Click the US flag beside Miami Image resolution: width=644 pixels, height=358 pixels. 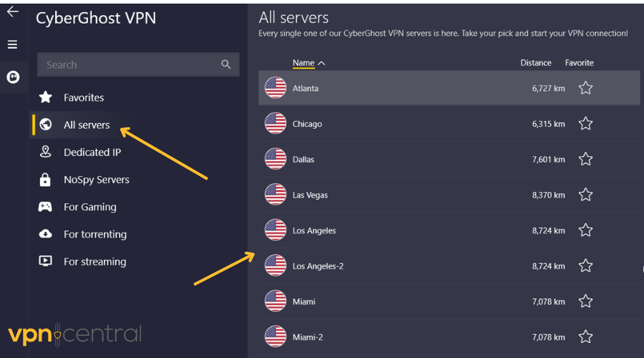[275, 301]
